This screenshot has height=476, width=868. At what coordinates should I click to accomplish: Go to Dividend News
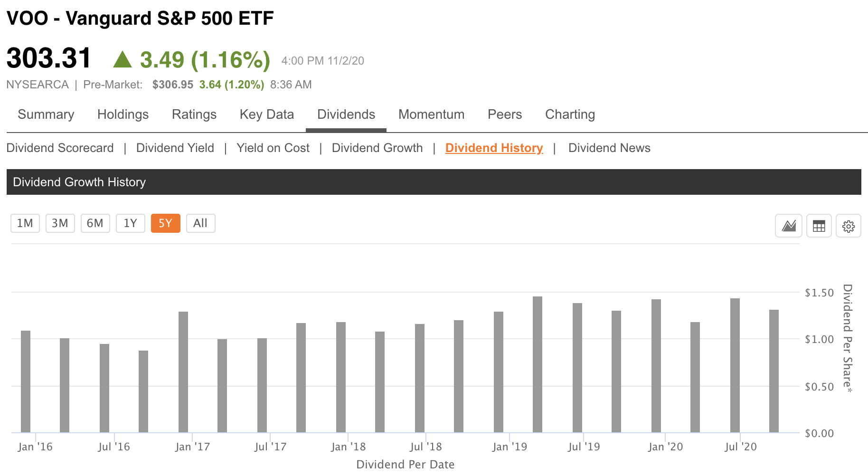coord(610,148)
